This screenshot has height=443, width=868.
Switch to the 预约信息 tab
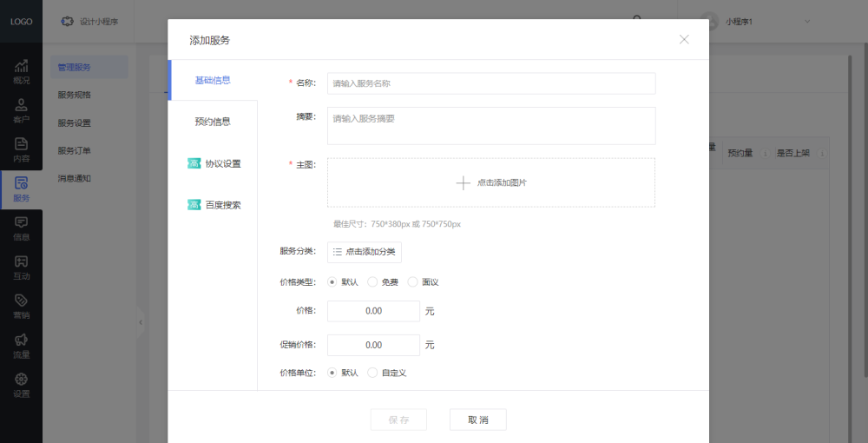pyautogui.click(x=213, y=122)
